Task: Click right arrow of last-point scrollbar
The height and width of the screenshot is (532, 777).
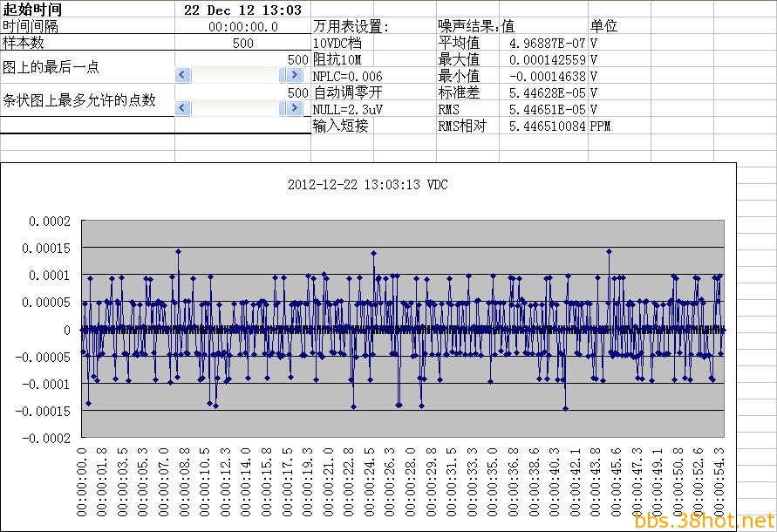Action: [295, 75]
